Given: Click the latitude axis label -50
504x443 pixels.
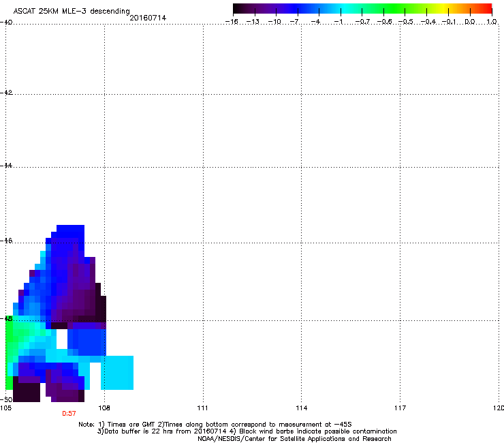Looking at the screenshot, I should pos(6,399).
